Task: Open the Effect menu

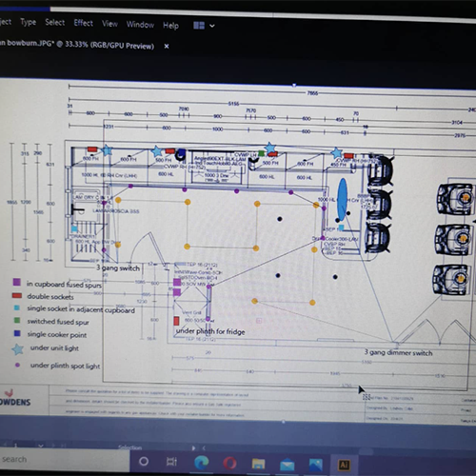Action: [84, 23]
